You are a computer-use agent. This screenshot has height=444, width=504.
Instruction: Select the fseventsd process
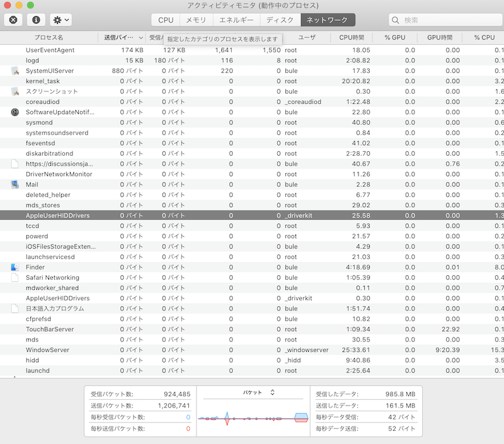pyautogui.click(x=252, y=143)
